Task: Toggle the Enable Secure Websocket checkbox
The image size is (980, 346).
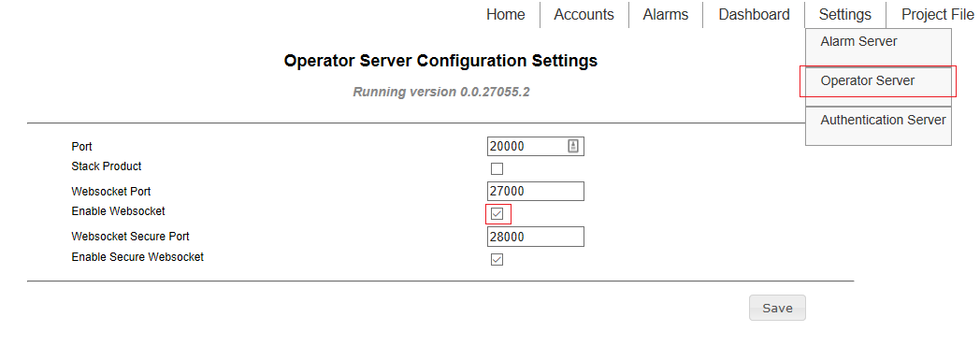Action: tap(497, 259)
